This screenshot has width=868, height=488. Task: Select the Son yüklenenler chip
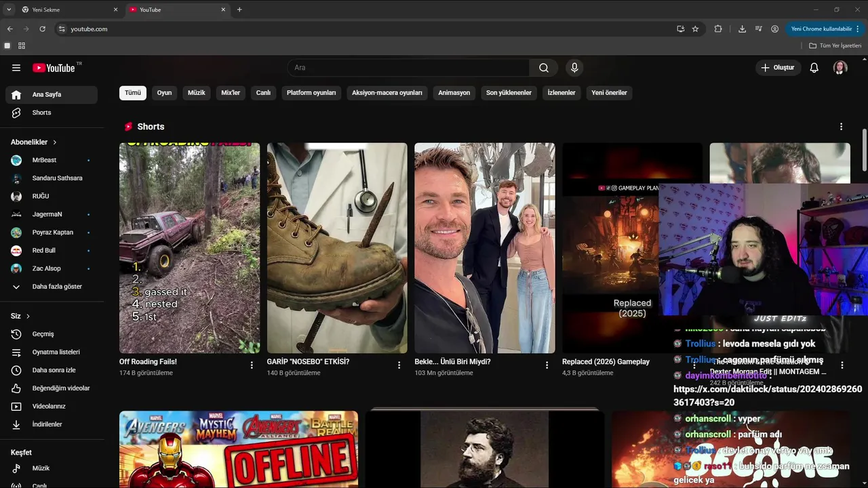(x=509, y=93)
